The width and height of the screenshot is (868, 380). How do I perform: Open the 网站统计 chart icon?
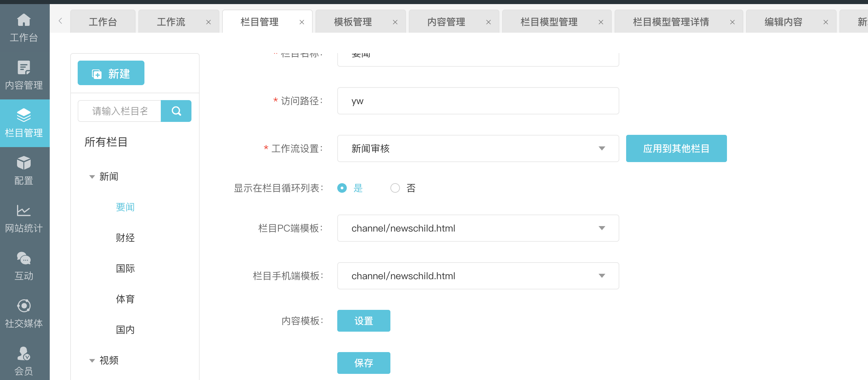click(24, 211)
